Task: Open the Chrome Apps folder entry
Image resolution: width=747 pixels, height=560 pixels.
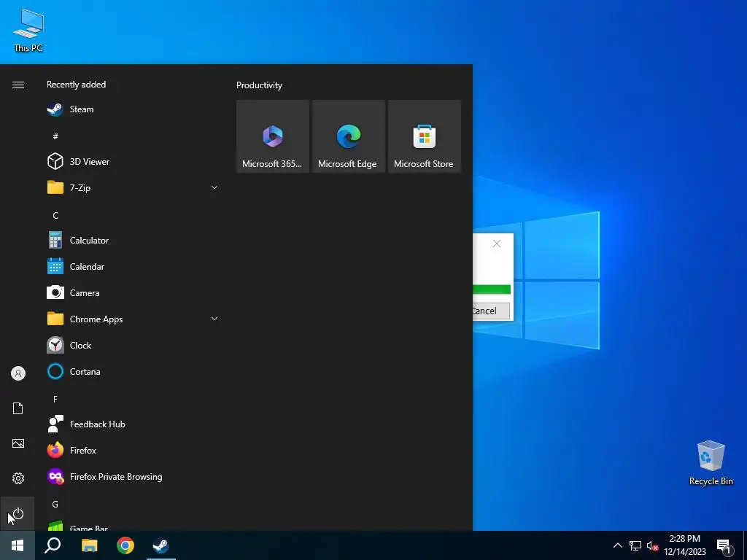Action: (133, 319)
